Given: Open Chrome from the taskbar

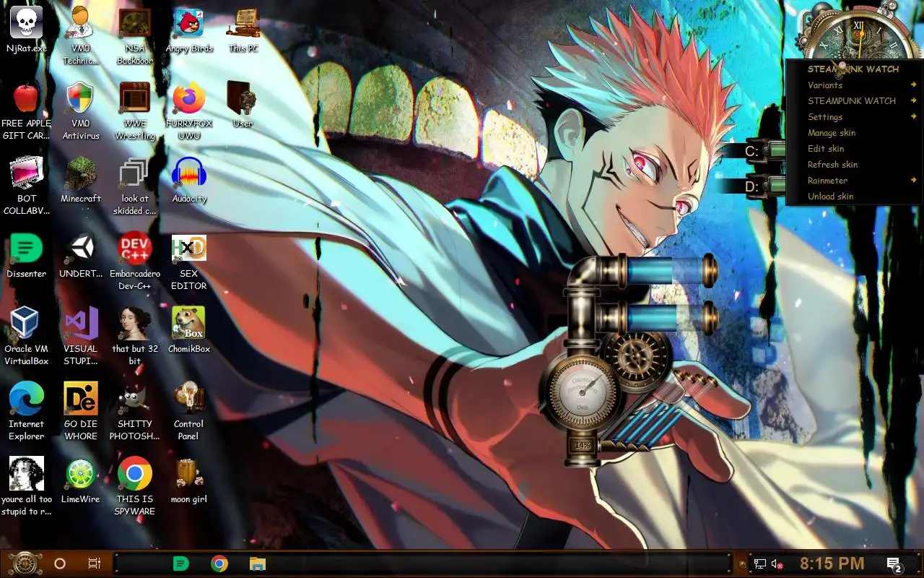Looking at the screenshot, I should tap(219, 564).
